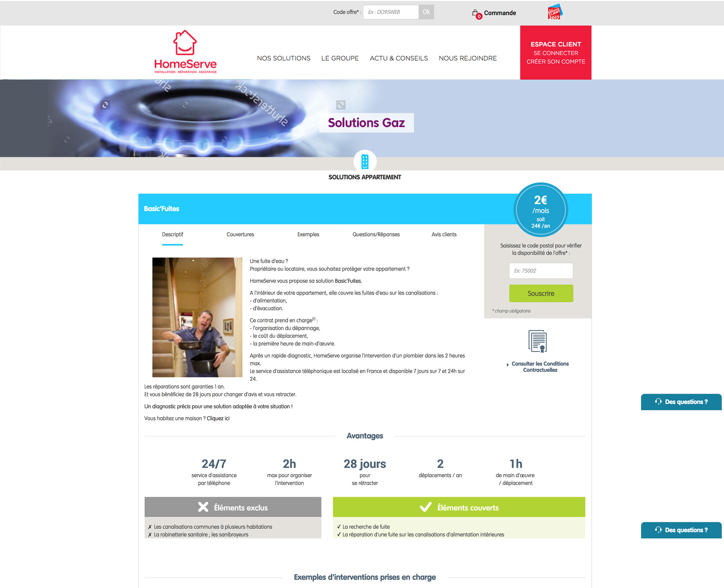
Task: Open the shopping bag Commande icon
Action: [476, 14]
